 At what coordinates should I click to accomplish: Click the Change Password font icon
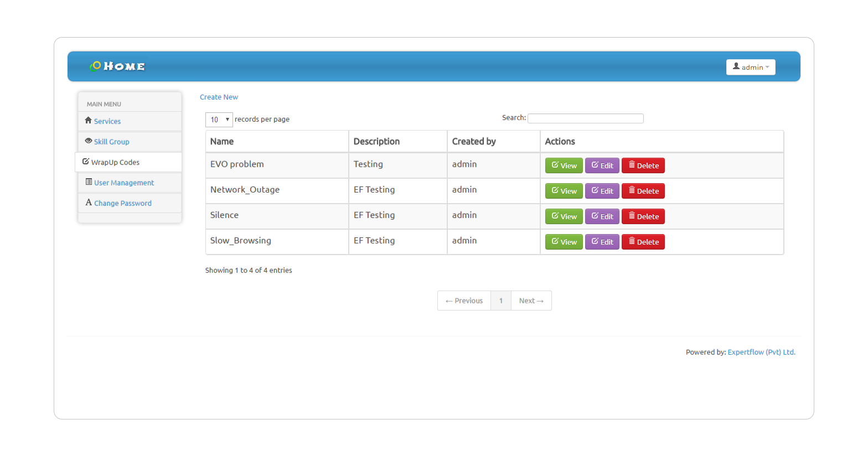(89, 203)
